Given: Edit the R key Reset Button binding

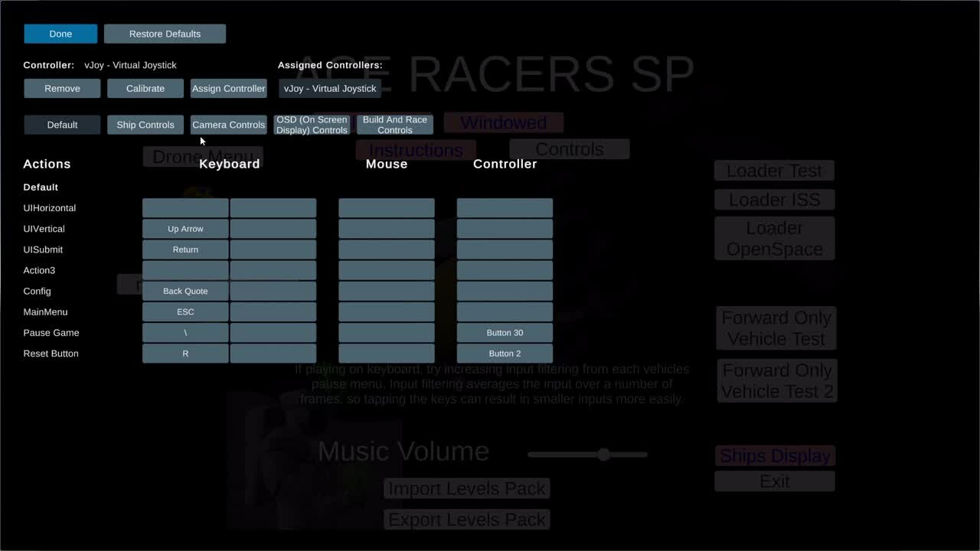Looking at the screenshot, I should (185, 354).
